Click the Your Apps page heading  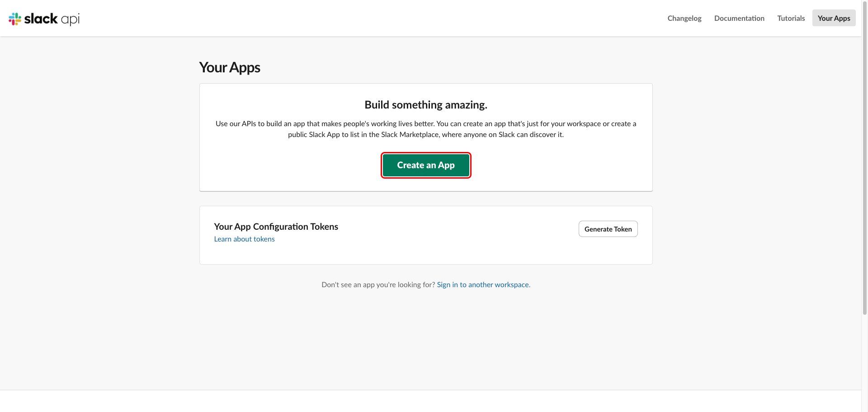tap(230, 67)
